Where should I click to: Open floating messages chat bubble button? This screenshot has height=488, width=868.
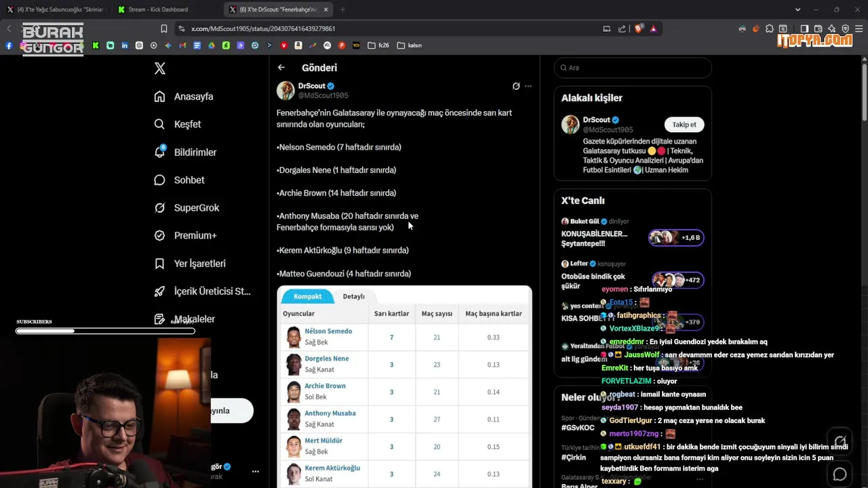[840, 474]
